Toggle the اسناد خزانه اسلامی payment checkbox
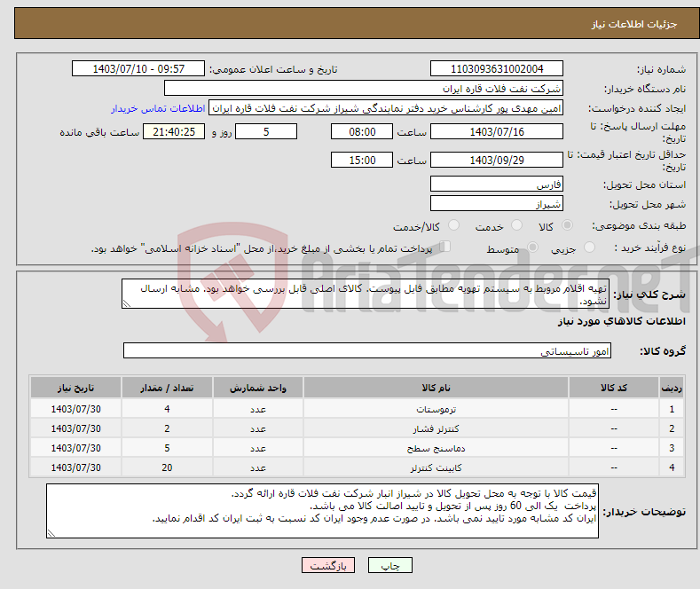 445,247
